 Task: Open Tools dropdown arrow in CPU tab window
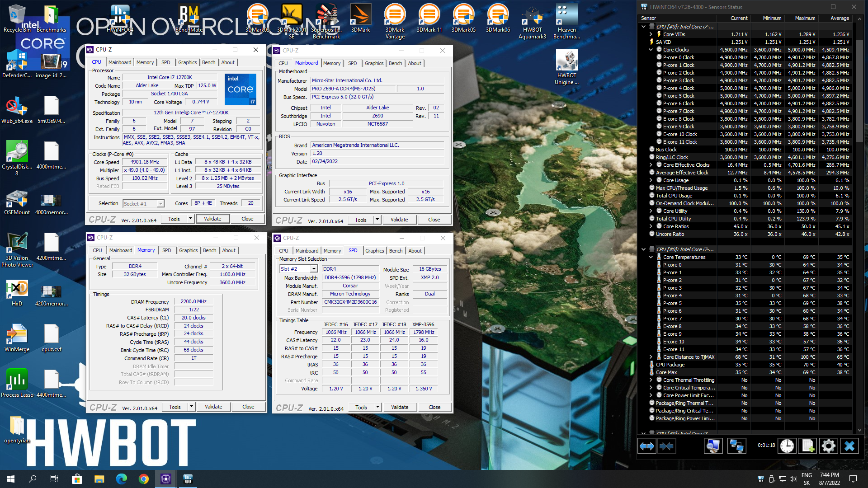point(190,219)
